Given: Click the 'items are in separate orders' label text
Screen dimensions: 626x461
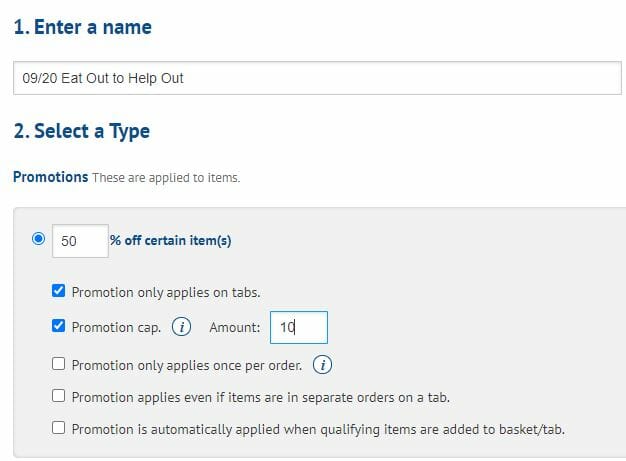Looking at the screenshot, I should click(x=260, y=397).
